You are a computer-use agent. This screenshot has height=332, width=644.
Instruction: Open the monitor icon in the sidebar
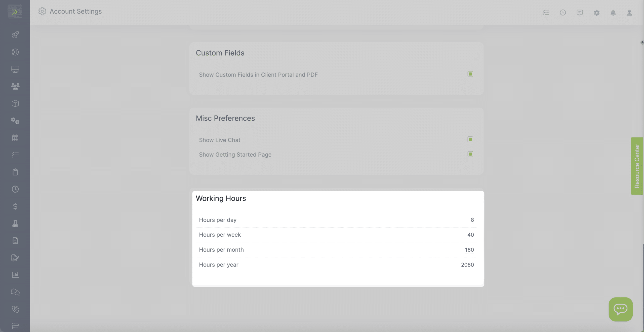click(x=15, y=69)
